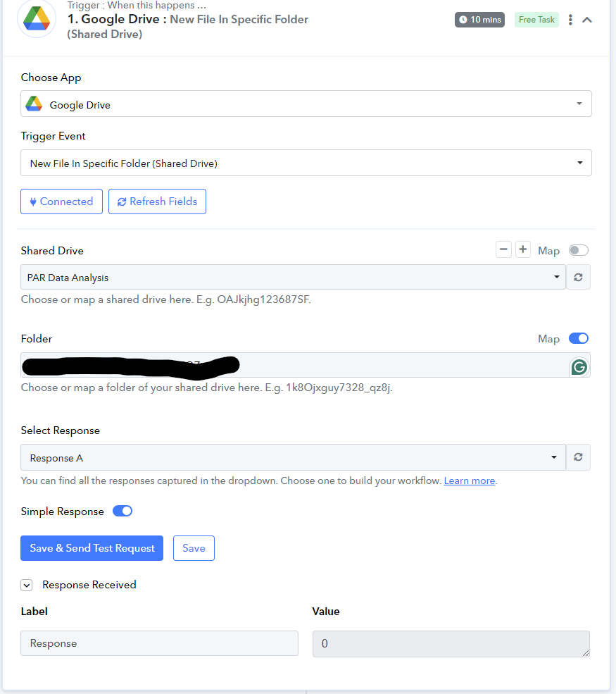
Task: Click the Refresh Fields button
Action: click(158, 202)
